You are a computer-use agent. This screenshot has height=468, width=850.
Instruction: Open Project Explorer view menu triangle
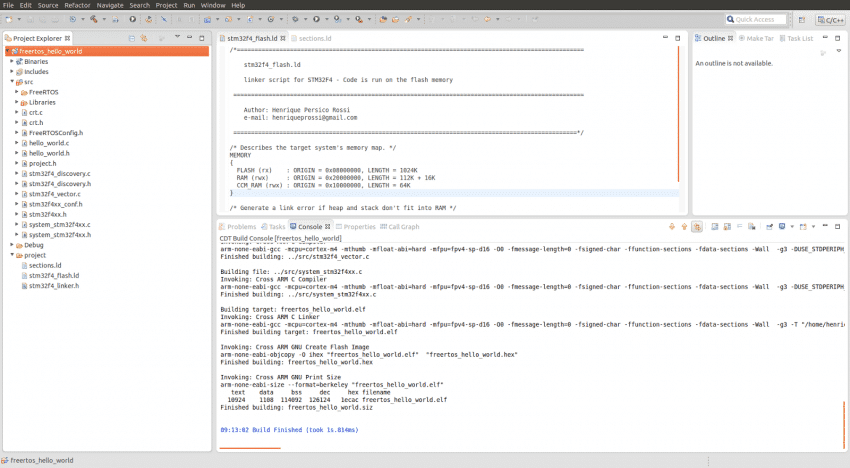click(x=177, y=37)
